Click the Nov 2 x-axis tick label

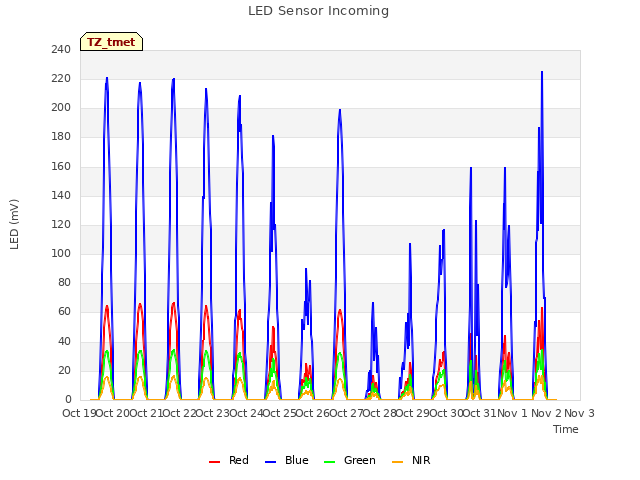click(x=546, y=413)
